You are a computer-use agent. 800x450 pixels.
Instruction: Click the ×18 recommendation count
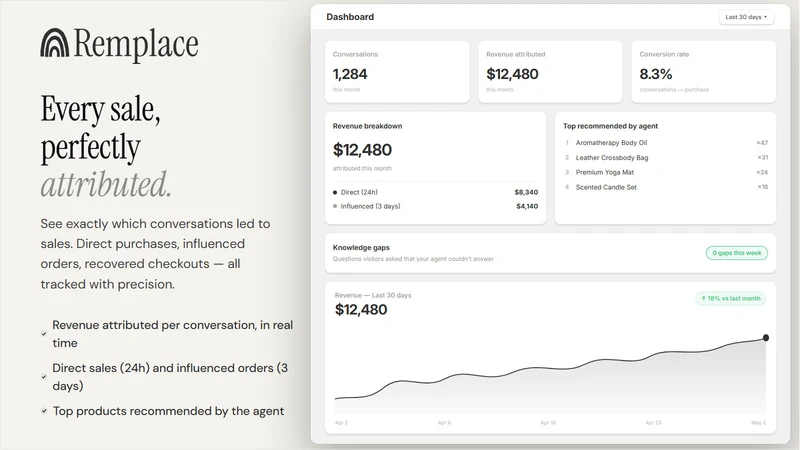(x=763, y=187)
